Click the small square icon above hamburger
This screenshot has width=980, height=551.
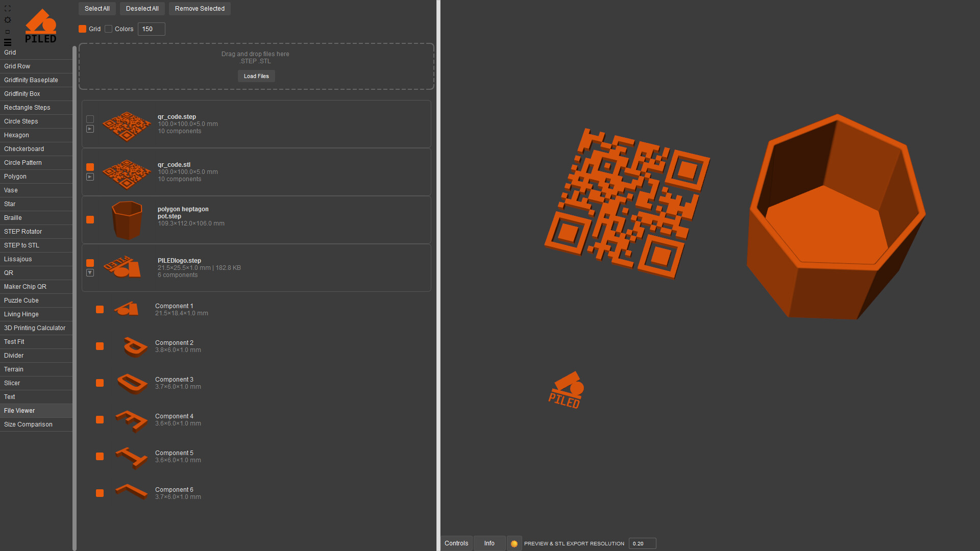(x=8, y=32)
